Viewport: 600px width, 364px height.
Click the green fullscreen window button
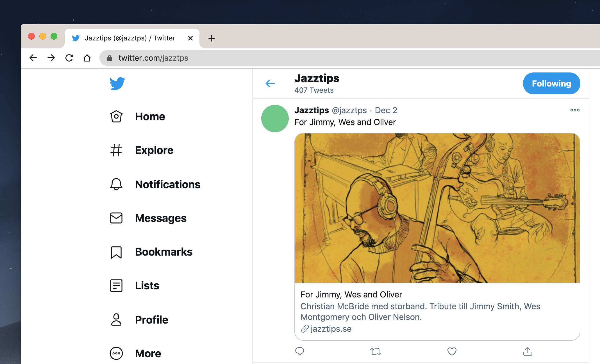point(54,36)
